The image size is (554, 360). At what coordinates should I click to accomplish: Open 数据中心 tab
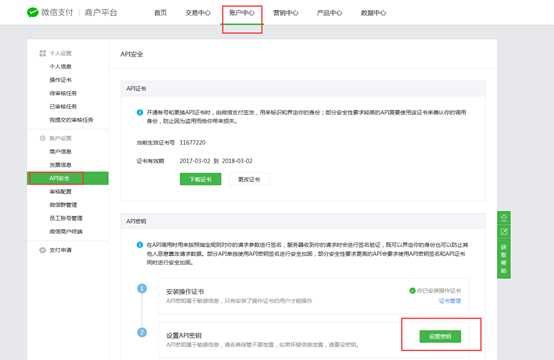tap(373, 13)
